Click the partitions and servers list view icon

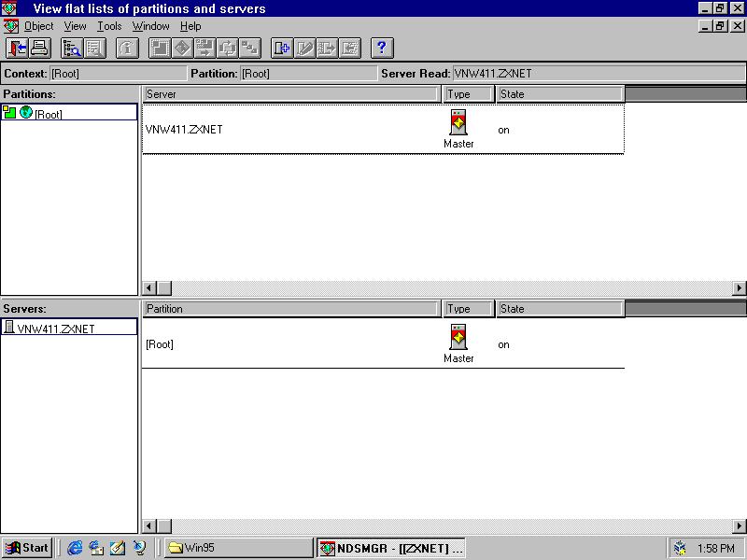pyautogui.click(x=95, y=49)
